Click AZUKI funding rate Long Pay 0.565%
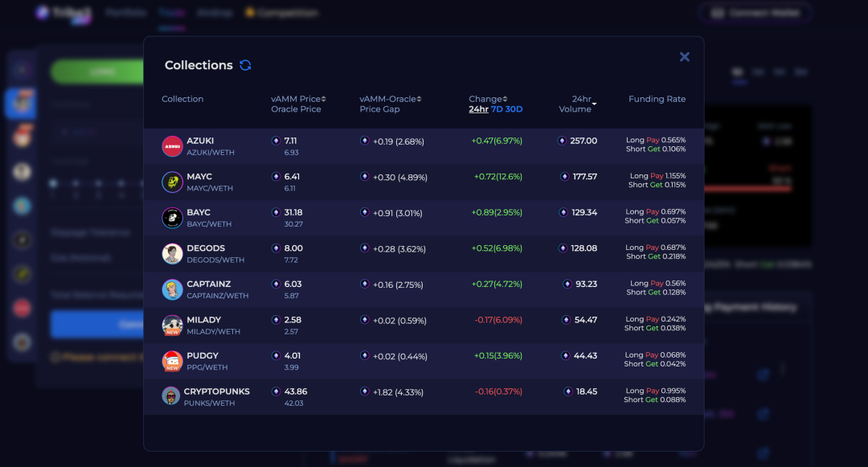 656,140
